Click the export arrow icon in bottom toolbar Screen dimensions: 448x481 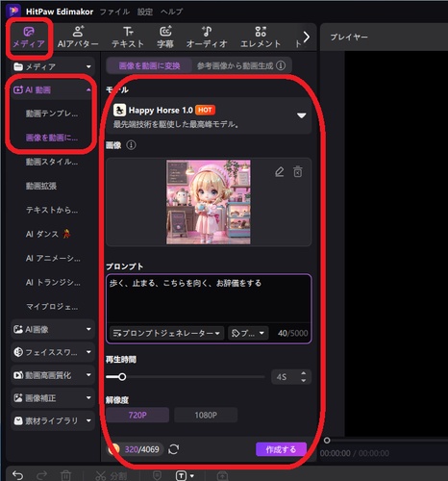click(223, 476)
